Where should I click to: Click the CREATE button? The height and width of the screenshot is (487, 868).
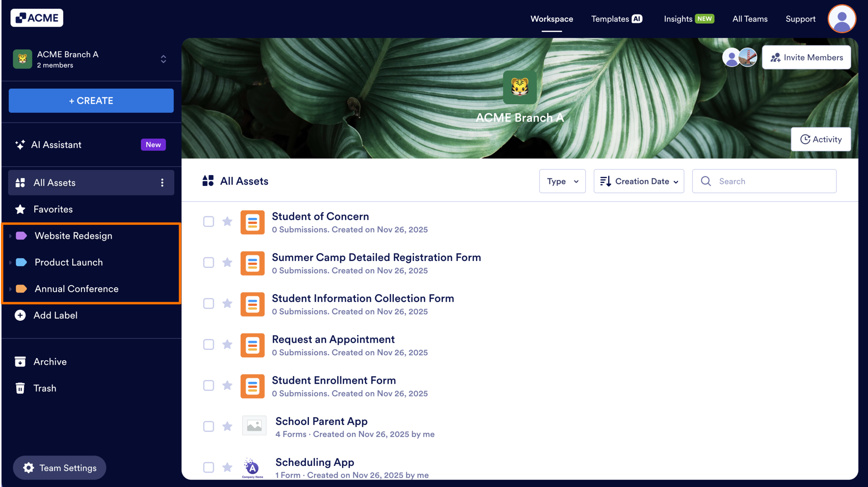[91, 100]
